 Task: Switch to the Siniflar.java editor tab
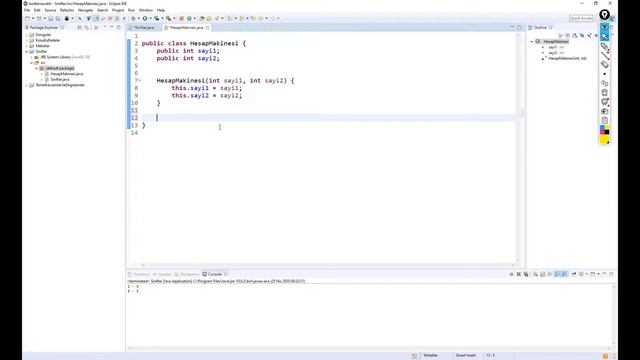[x=144, y=28]
